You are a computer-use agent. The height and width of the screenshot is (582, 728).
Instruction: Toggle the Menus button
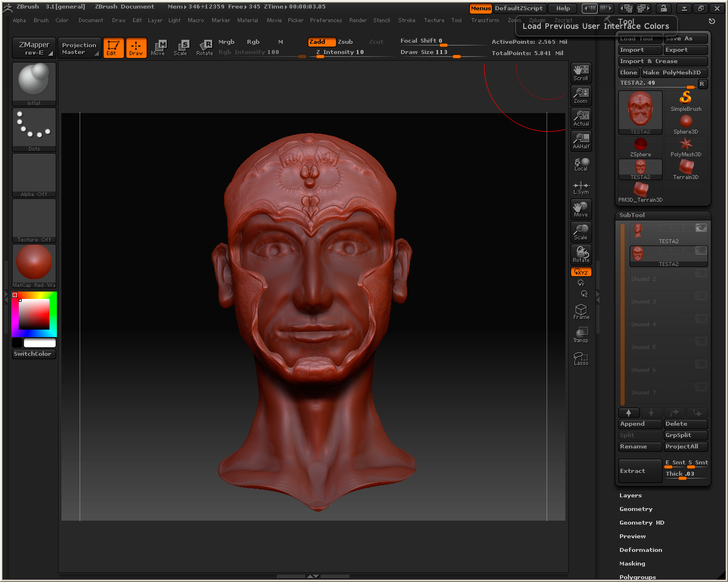pos(481,9)
